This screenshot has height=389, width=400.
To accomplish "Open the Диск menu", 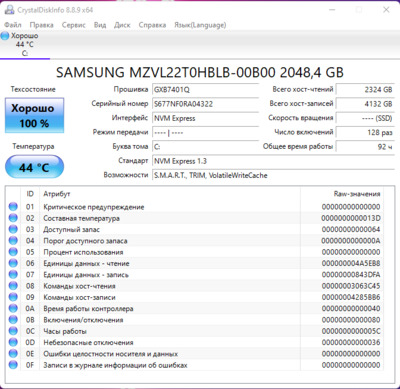I will 122,25.
